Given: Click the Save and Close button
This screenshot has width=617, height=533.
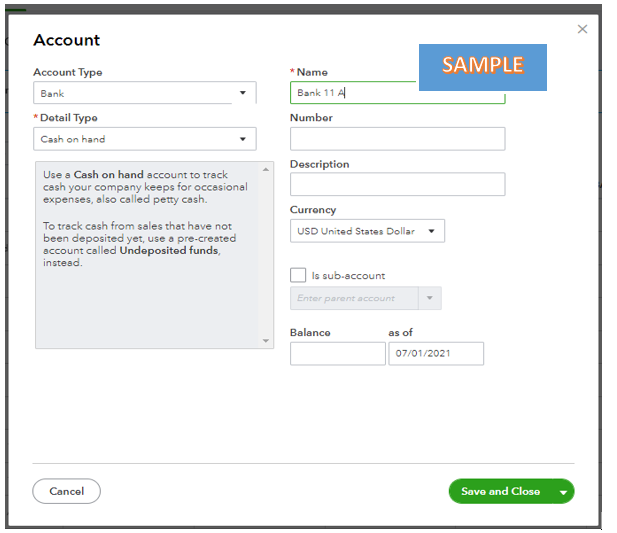Looking at the screenshot, I should (500, 491).
